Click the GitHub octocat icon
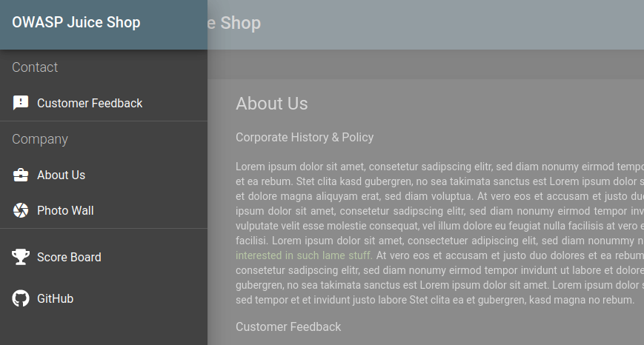The image size is (644, 345). click(21, 298)
